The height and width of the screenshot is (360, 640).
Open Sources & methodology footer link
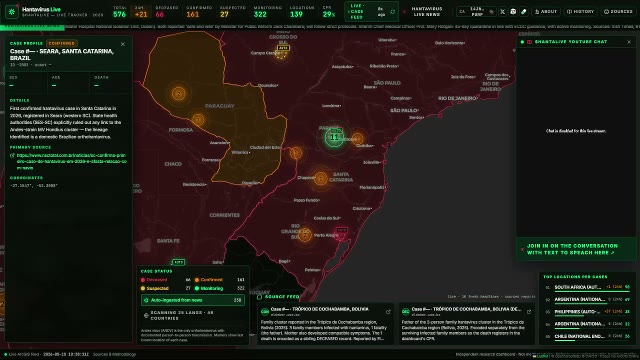click(x=114, y=354)
